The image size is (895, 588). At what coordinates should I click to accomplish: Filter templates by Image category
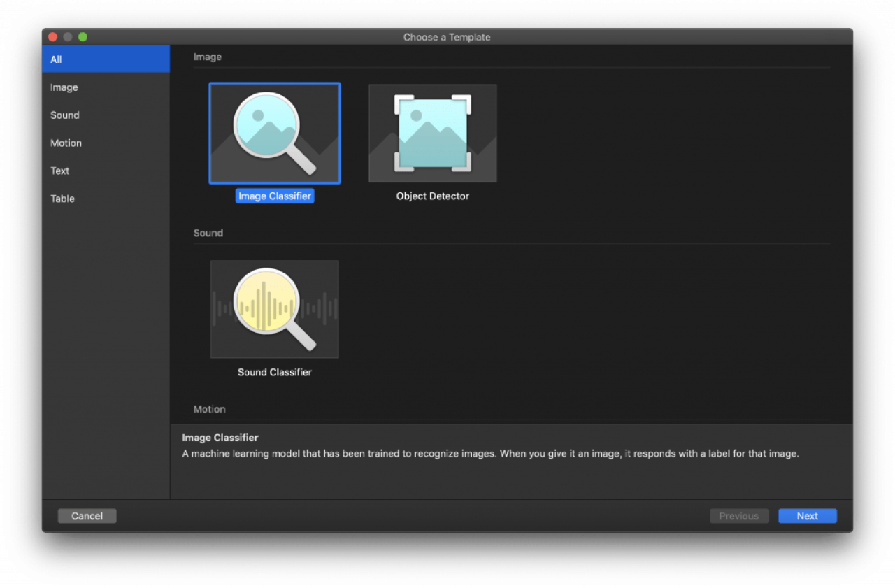106,87
